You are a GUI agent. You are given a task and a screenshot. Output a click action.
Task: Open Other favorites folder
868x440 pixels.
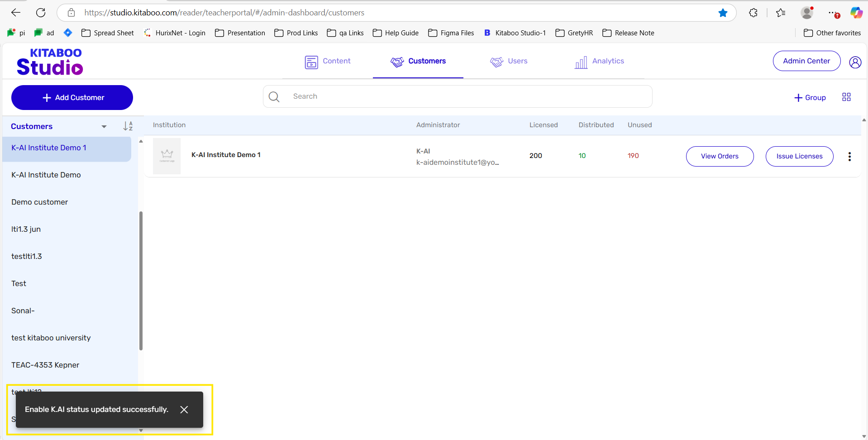[x=832, y=33]
